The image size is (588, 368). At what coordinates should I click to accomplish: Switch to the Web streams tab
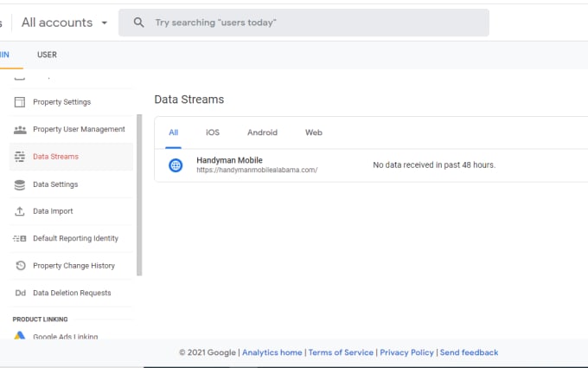pos(314,132)
